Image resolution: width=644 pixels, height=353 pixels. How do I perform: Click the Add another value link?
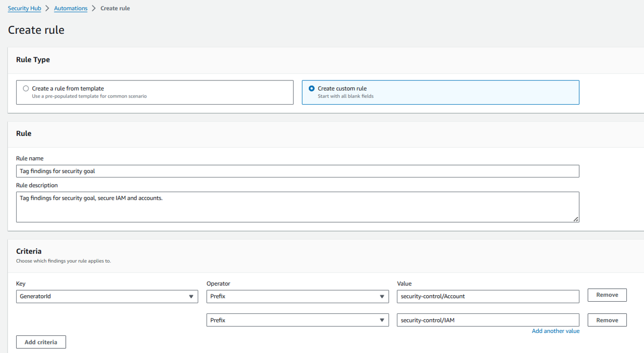click(555, 331)
